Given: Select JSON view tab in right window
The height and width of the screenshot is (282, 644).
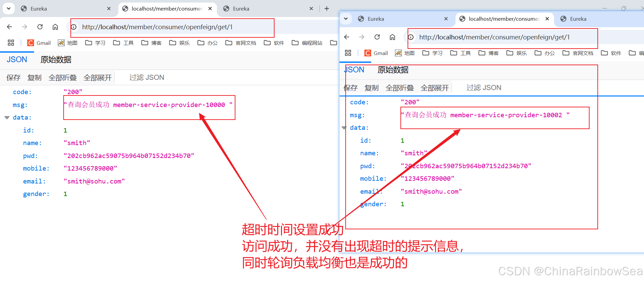Looking at the screenshot, I should pos(354,70).
